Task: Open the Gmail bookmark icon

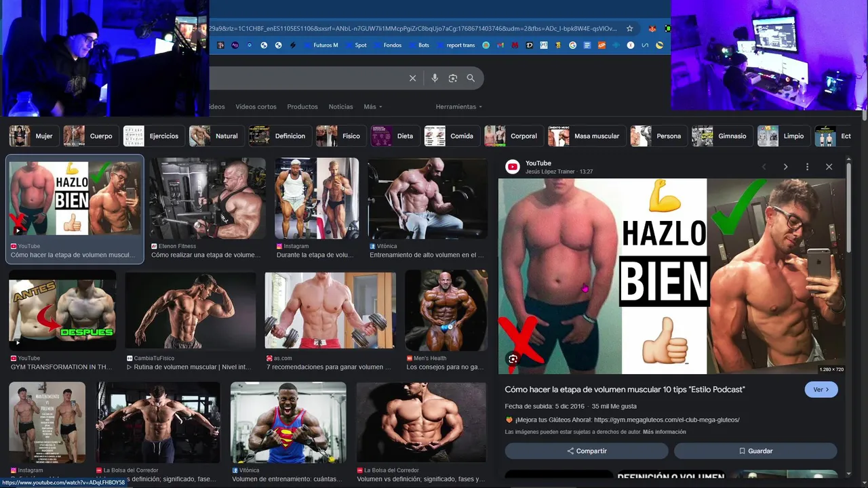Action: click(x=501, y=45)
